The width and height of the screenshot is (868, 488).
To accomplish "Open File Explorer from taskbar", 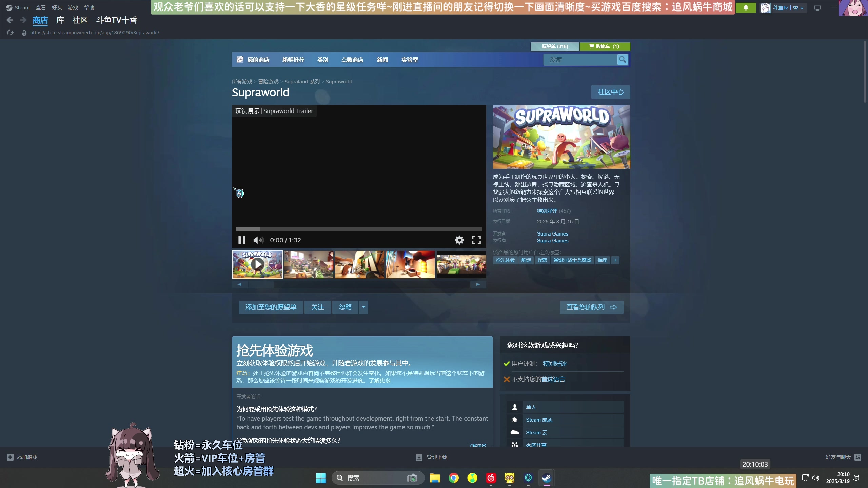I will (x=435, y=478).
